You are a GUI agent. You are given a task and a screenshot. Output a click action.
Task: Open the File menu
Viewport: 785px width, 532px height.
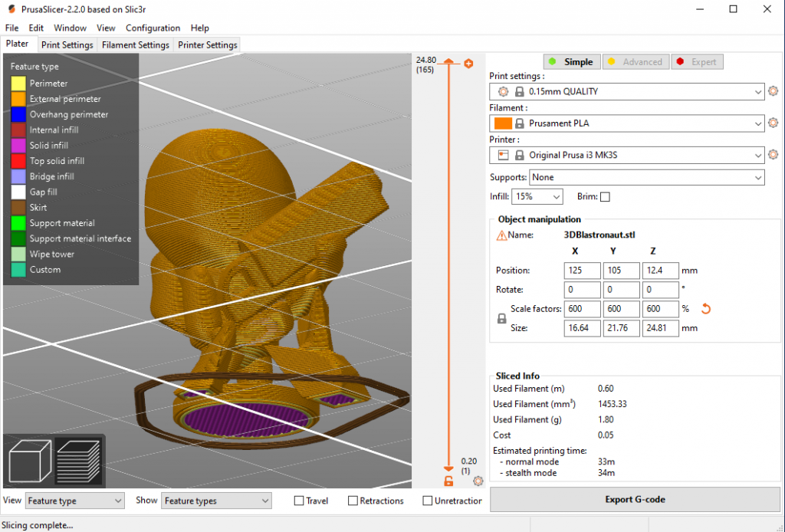(x=11, y=28)
